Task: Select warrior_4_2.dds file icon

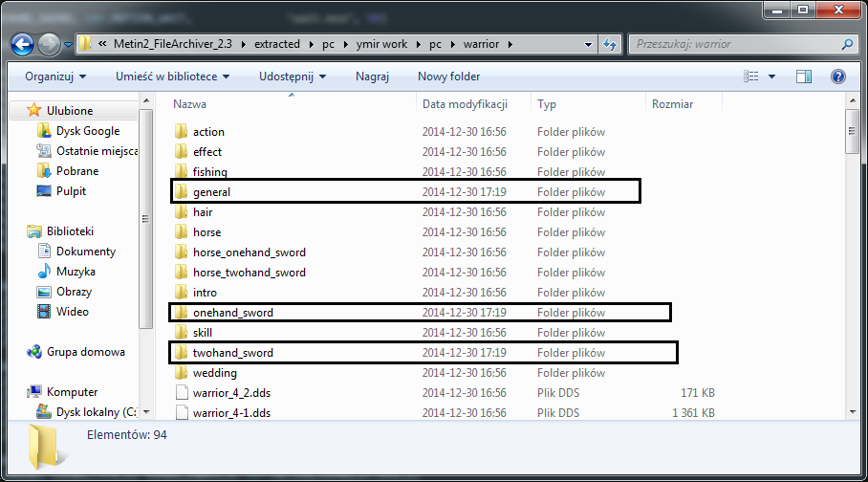Action: tap(182, 392)
